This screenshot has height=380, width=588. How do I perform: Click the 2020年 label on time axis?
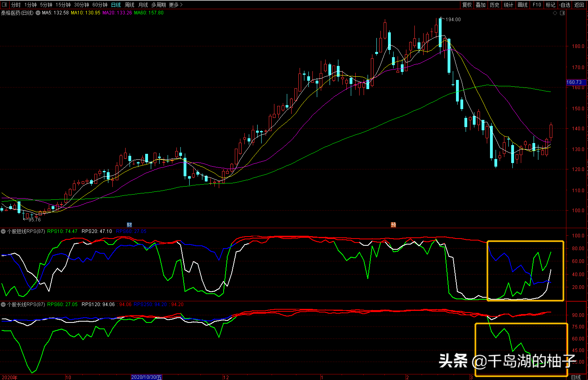click(9, 377)
